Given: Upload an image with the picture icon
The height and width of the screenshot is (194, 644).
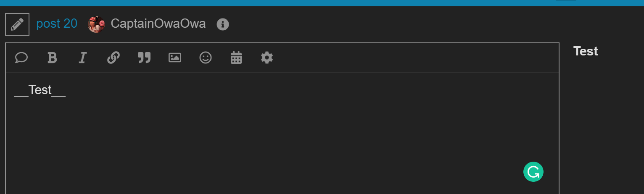Looking at the screenshot, I should (x=175, y=58).
